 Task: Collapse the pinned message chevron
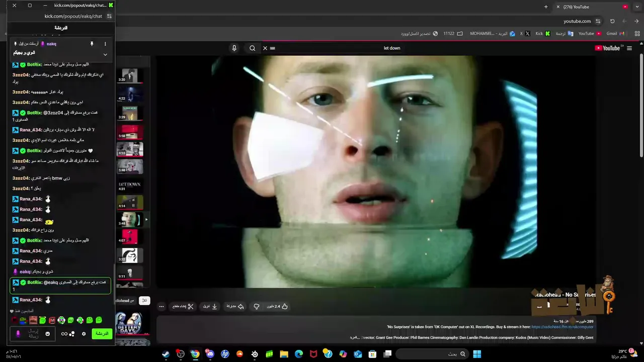pyautogui.click(x=105, y=54)
